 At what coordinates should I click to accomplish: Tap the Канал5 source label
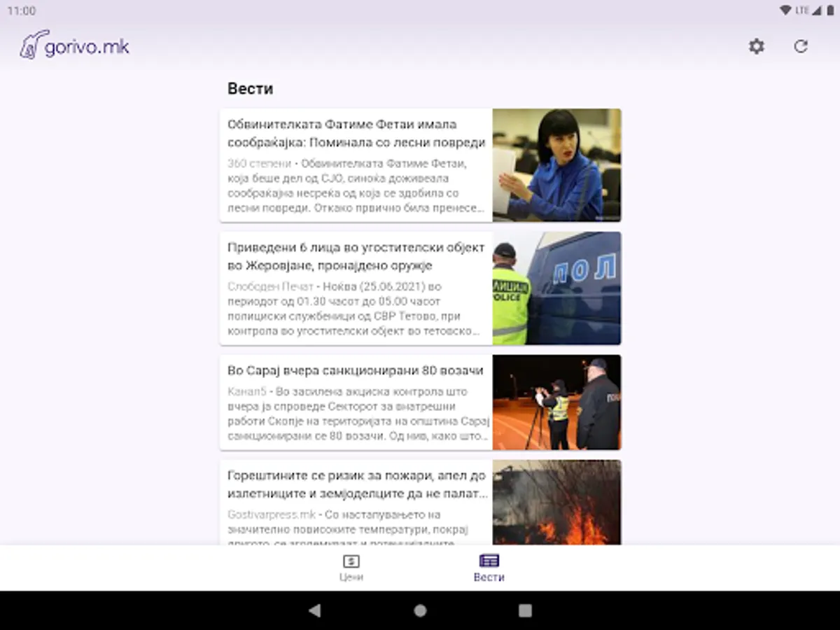point(247,391)
